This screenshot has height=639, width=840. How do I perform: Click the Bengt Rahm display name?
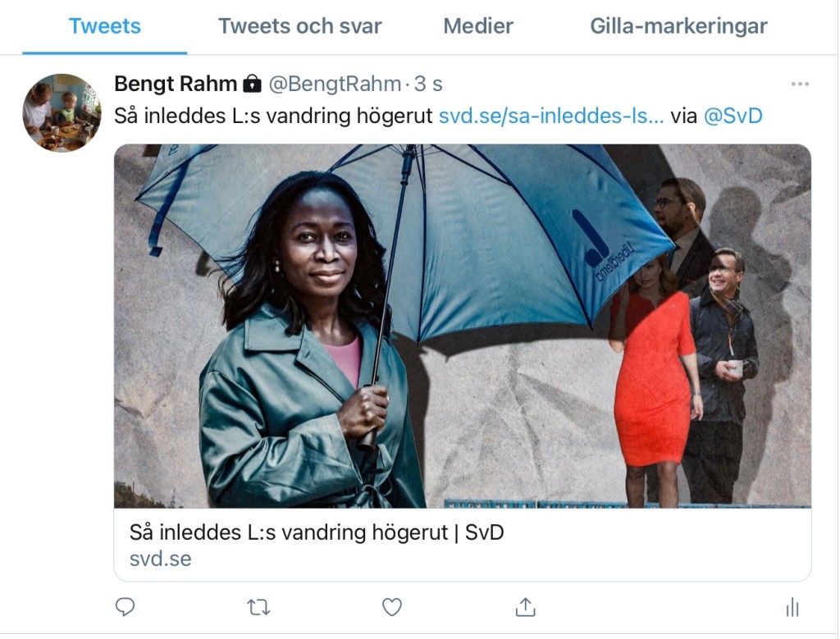[x=175, y=84]
